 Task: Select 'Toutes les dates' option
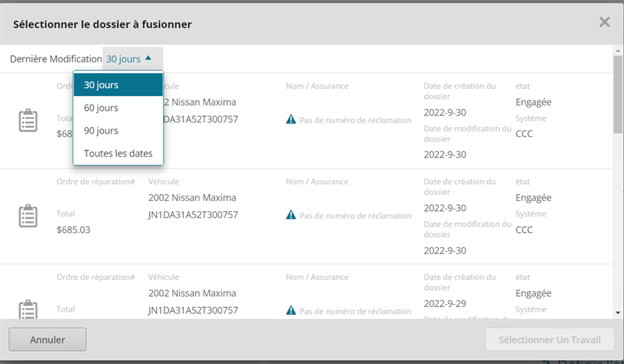[x=119, y=154]
